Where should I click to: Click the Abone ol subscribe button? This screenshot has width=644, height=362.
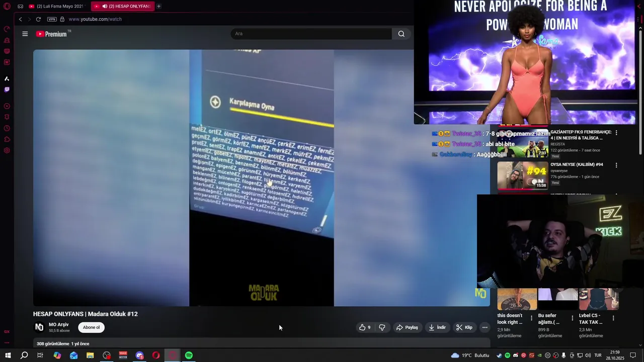click(91, 327)
